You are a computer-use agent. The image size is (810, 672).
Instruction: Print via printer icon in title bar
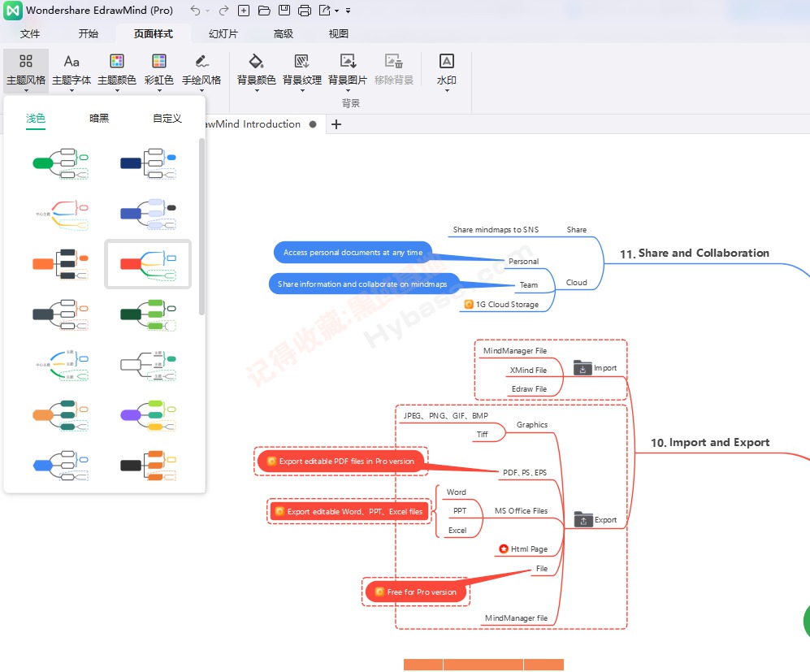[305, 11]
